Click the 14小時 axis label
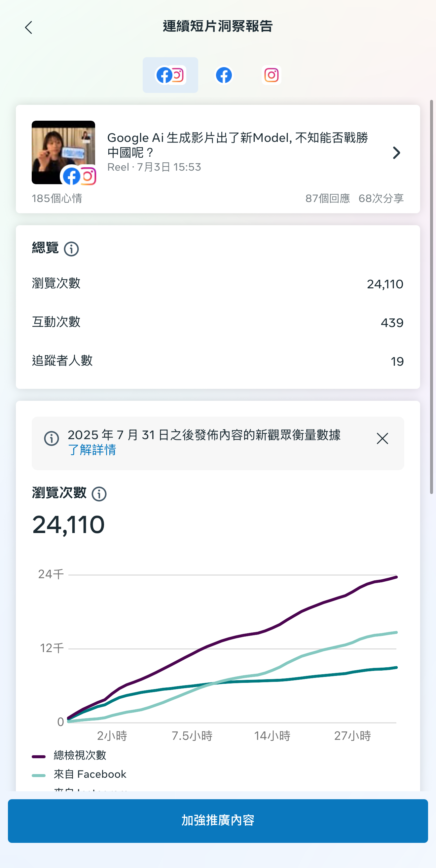This screenshot has height=868, width=436. [x=272, y=736]
